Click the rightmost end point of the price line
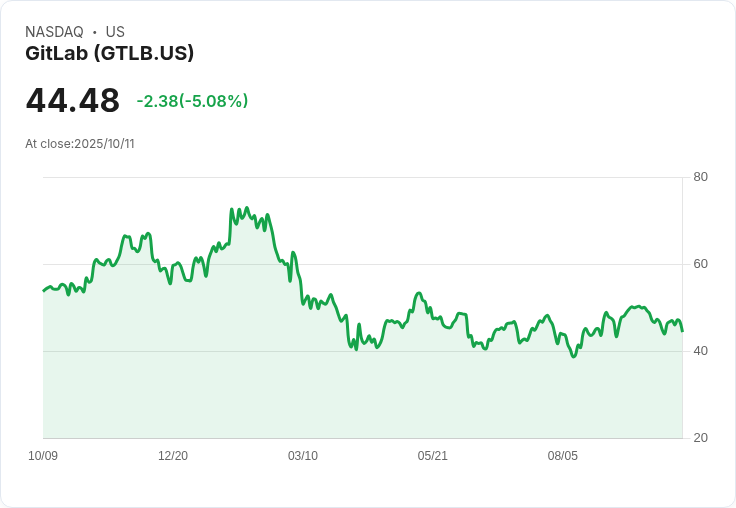 click(682, 331)
